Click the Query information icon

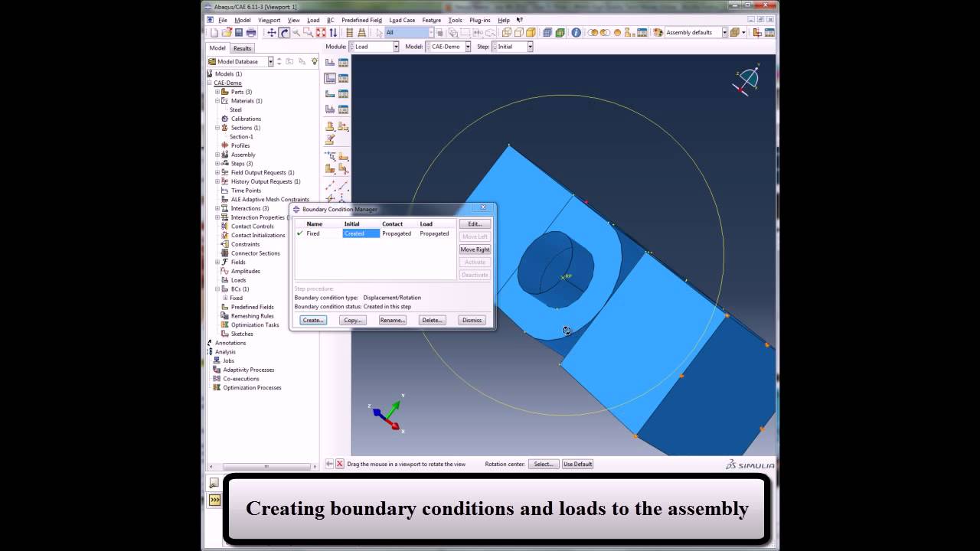point(576,32)
